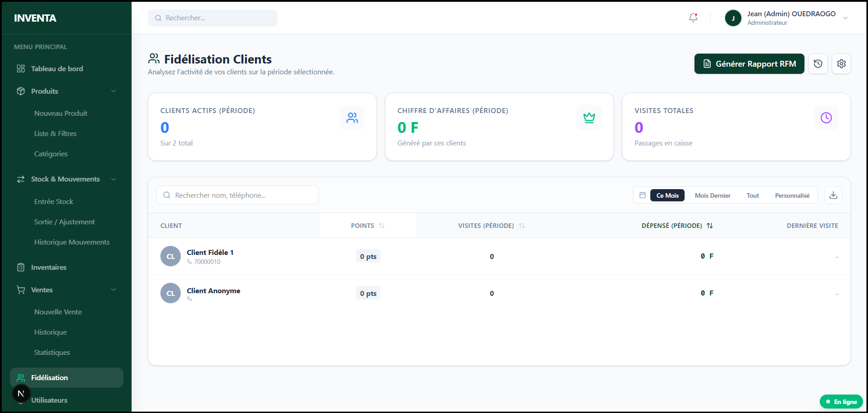The width and height of the screenshot is (868, 413).
Task: Open the user account dropdown arrow
Action: point(845,18)
